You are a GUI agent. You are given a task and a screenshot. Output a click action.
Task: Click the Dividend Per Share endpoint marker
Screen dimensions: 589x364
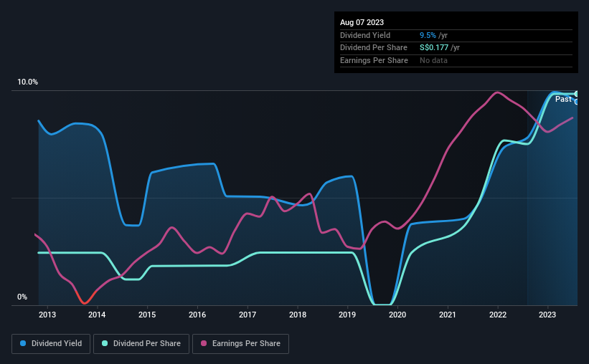576,94
